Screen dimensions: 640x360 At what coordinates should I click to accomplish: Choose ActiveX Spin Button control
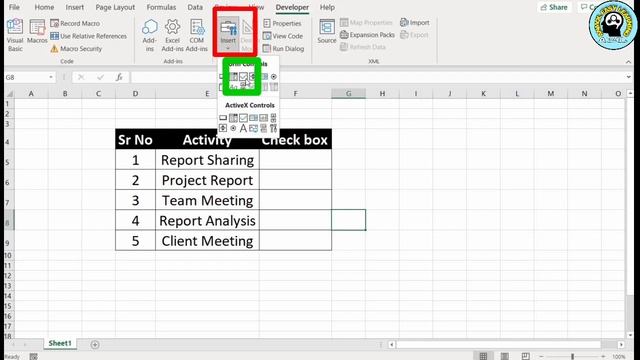[x=223, y=128]
